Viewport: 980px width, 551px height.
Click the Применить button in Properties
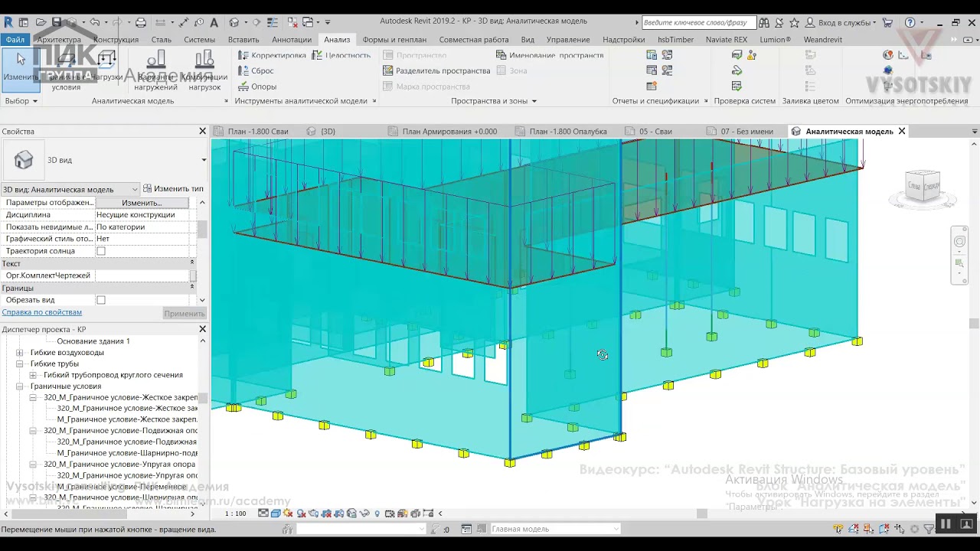[x=184, y=313]
